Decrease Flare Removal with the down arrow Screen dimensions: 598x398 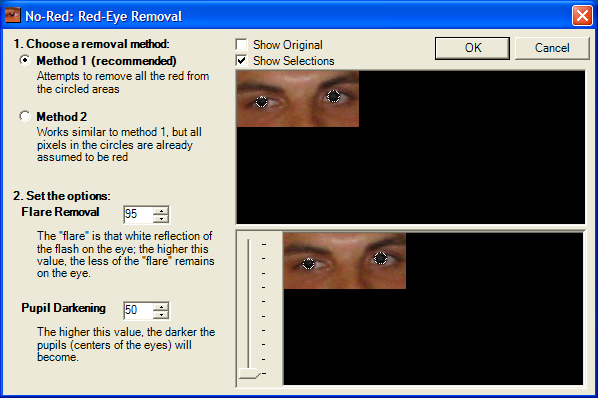point(161,219)
